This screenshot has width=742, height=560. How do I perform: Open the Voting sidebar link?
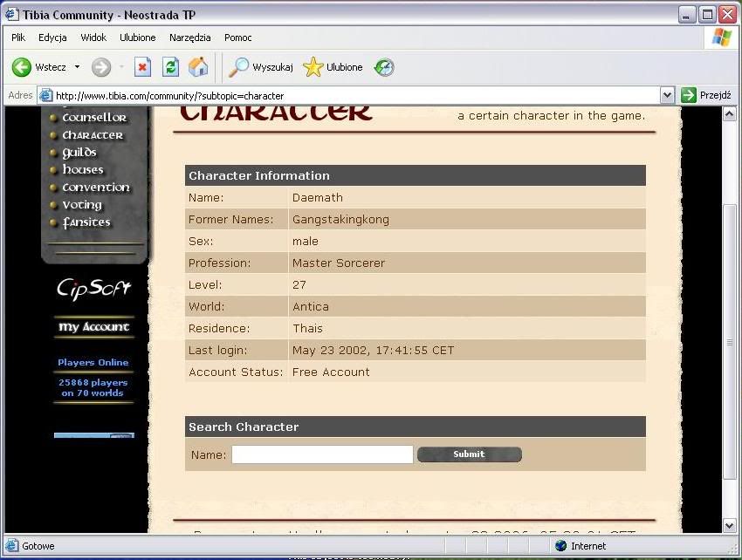click(x=82, y=205)
